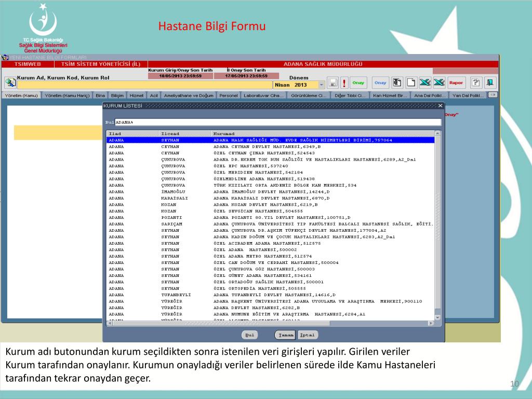Open the Bina tab

pos(100,96)
